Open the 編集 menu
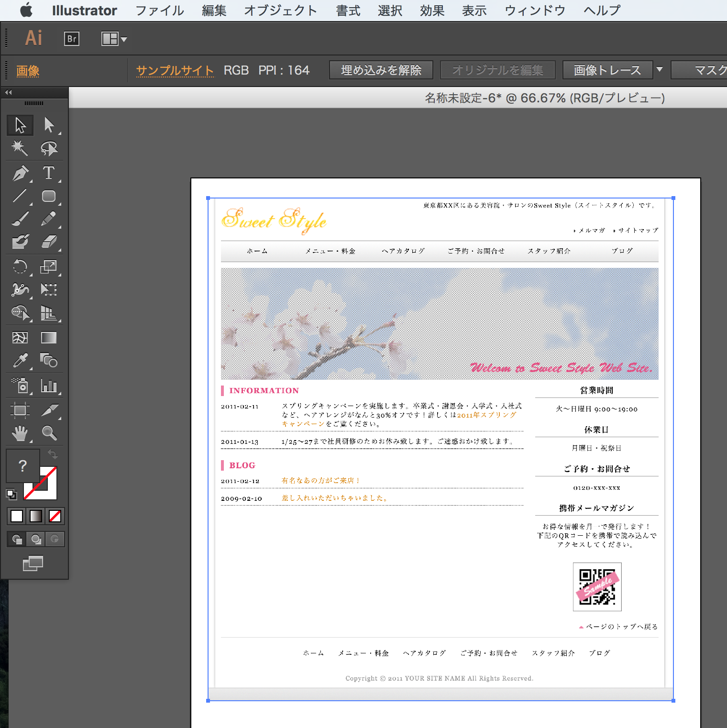The width and height of the screenshot is (727, 728). (x=214, y=11)
